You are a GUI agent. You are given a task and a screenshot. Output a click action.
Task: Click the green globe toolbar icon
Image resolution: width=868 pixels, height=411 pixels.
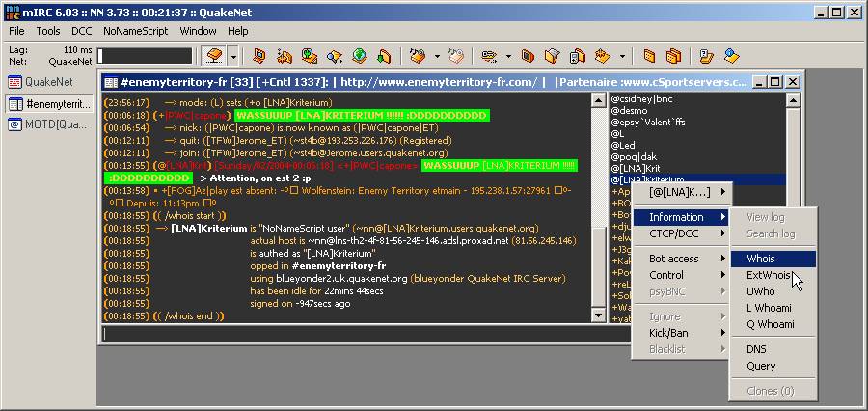click(x=360, y=56)
